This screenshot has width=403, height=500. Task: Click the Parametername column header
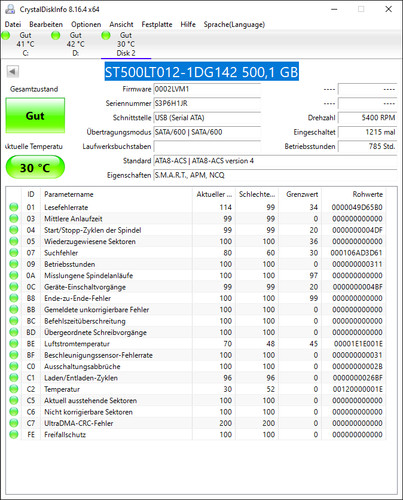click(116, 194)
